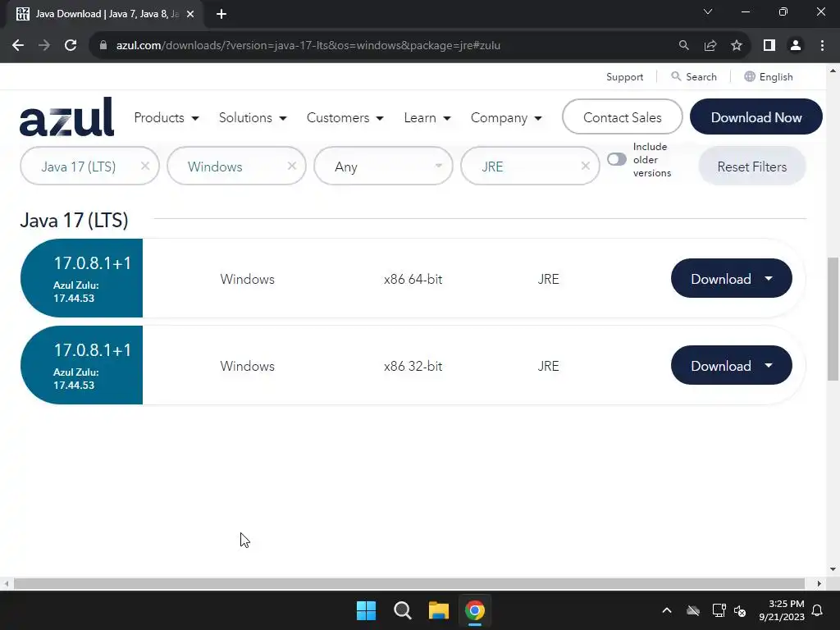Open the Chrome zoom magnifier icon

tap(683, 45)
